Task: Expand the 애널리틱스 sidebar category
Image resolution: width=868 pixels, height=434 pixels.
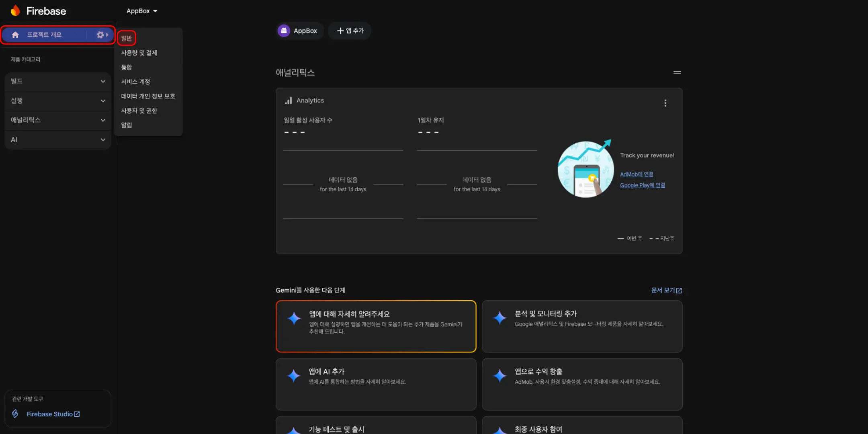Action: click(58, 120)
